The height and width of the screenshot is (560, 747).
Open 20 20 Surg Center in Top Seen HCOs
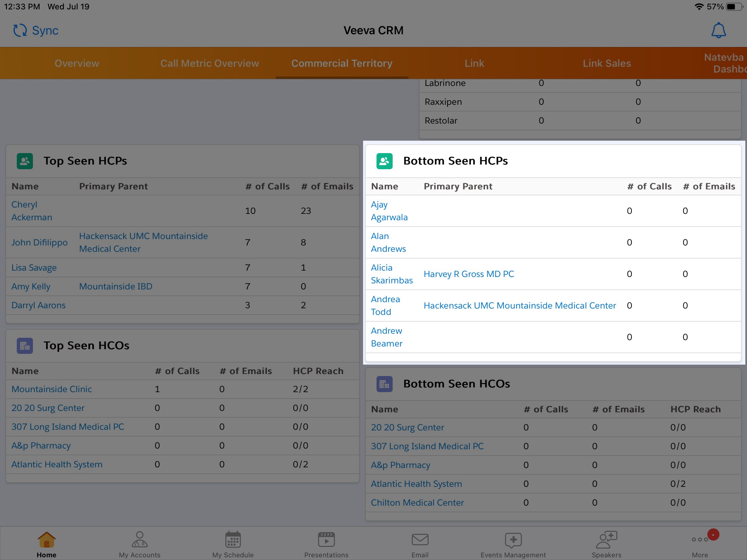click(x=48, y=408)
